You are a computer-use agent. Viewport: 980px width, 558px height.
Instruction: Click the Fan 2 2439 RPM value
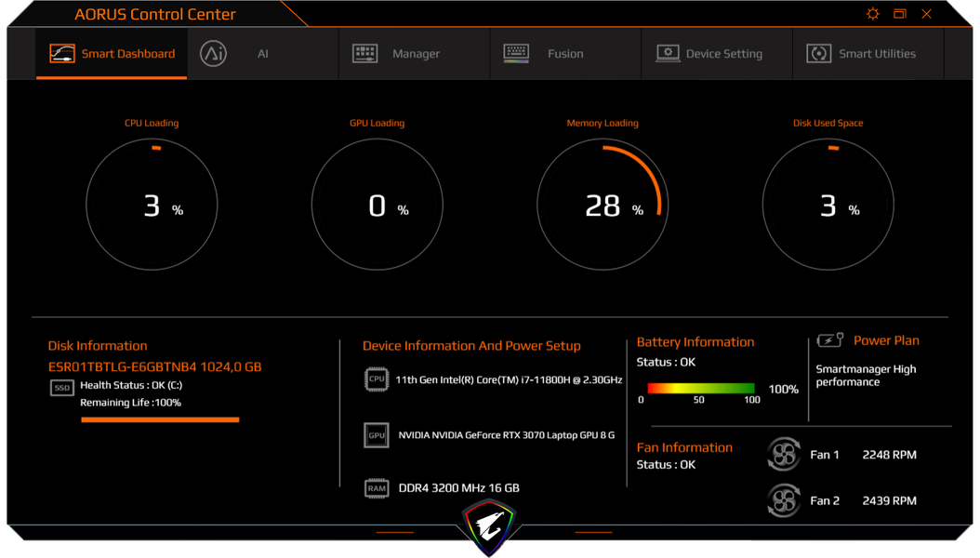click(x=890, y=500)
